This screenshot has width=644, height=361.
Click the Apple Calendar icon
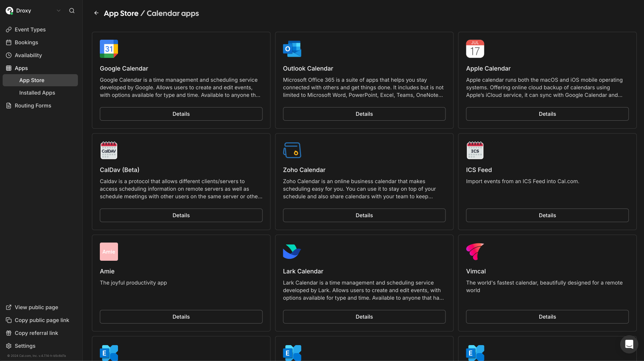click(475, 48)
